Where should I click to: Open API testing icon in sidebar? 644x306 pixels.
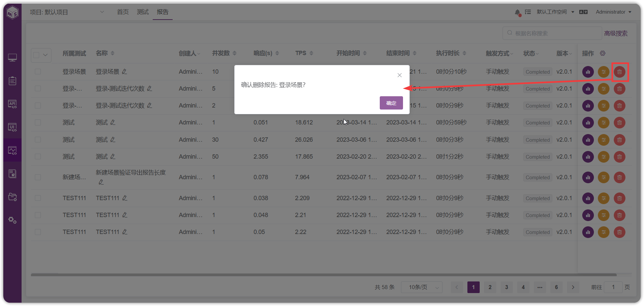coord(12,104)
